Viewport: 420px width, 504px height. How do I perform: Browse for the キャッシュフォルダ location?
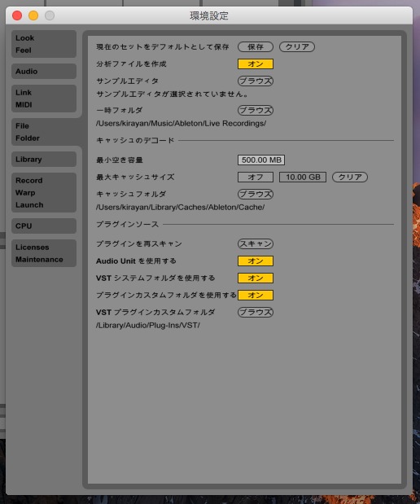point(256,194)
